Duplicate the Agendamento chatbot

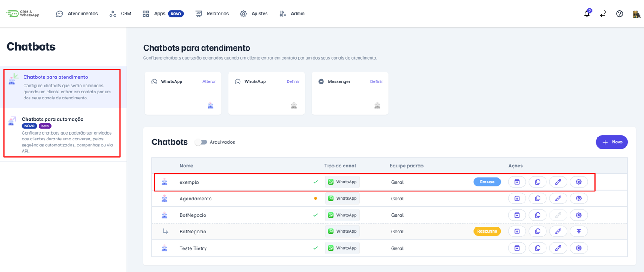click(x=537, y=198)
